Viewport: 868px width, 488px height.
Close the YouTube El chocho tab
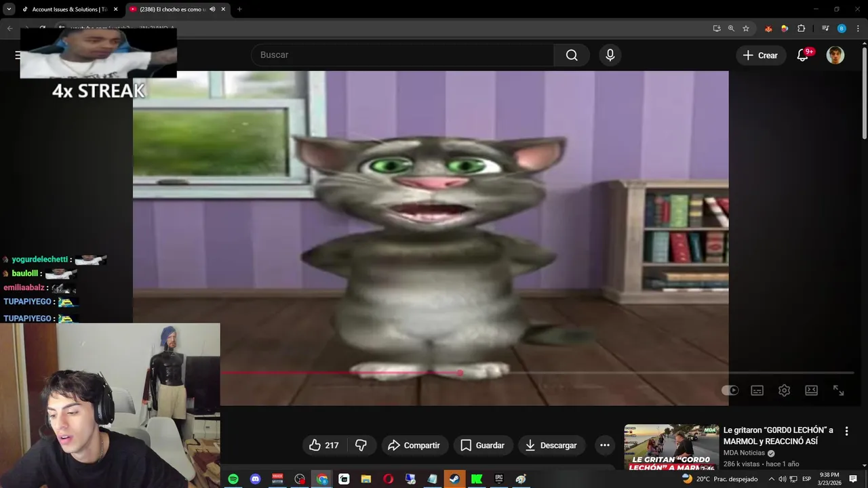pyautogui.click(x=223, y=9)
